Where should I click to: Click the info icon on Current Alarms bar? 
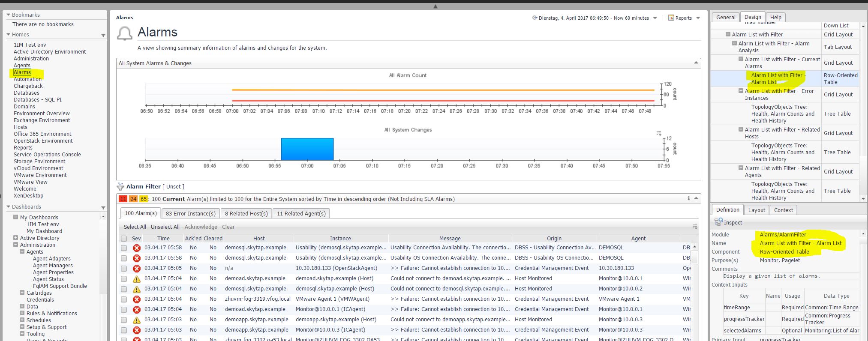(688, 198)
